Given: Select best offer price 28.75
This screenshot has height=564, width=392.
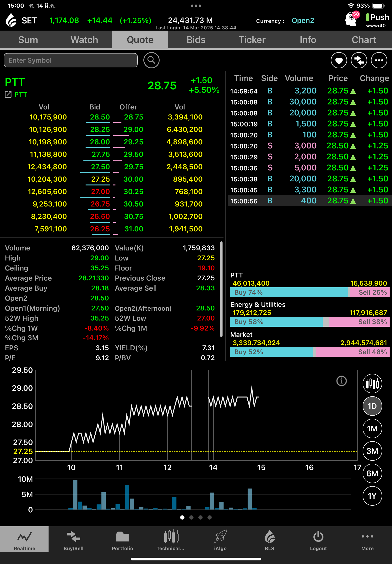Looking at the screenshot, I should click(x=134, y=117).
